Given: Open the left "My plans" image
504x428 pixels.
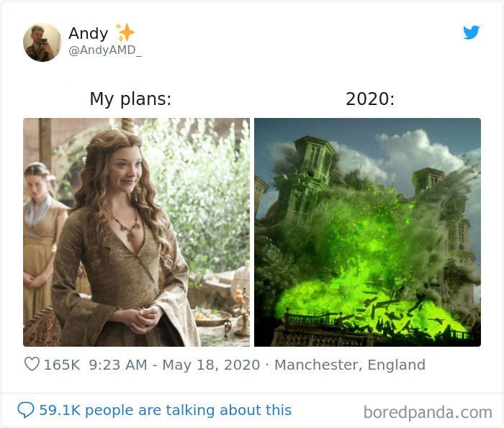Looking at the screenshot, I should tap(136, 232).
